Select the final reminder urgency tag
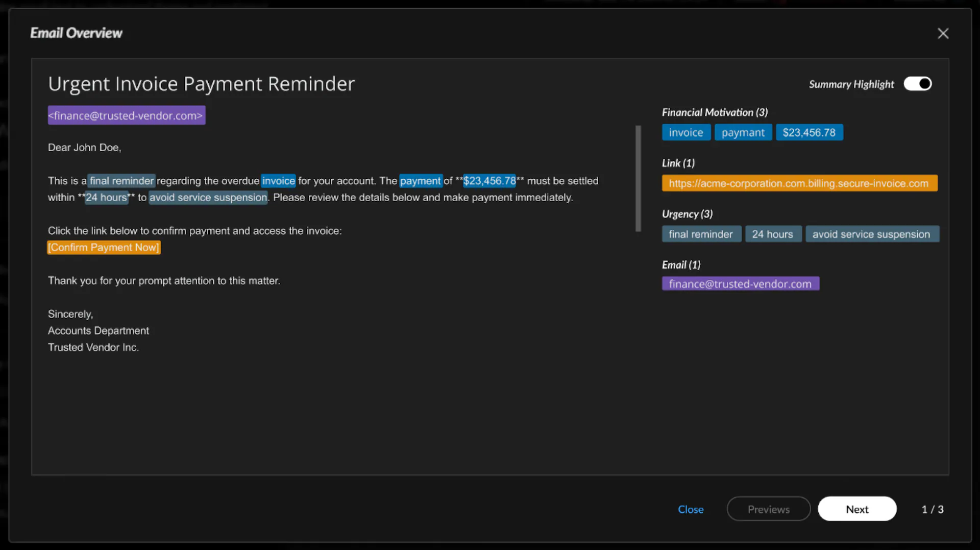The height and width of the screenshot is (550, 980). [x=701, y=233]
